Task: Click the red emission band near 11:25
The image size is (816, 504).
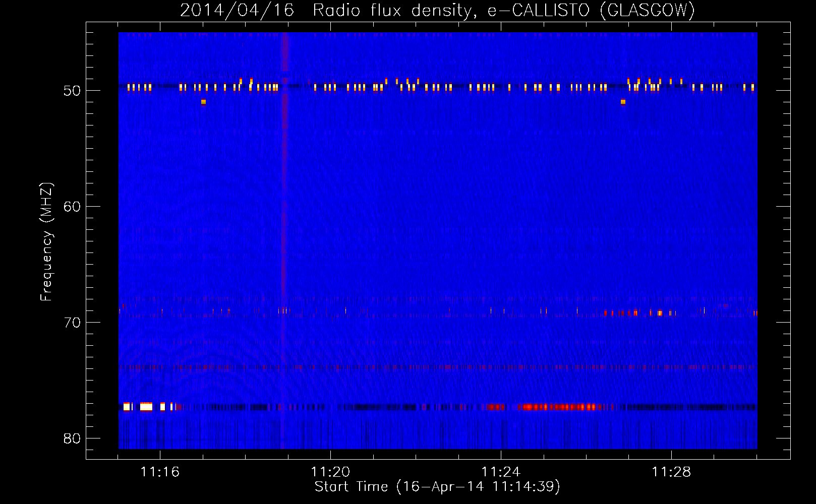Action: pyautogui.click(x=560, y=407)
